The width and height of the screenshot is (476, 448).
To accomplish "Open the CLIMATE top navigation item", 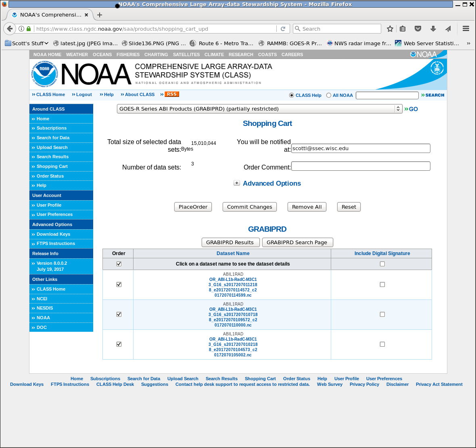I will pos(214,54).
